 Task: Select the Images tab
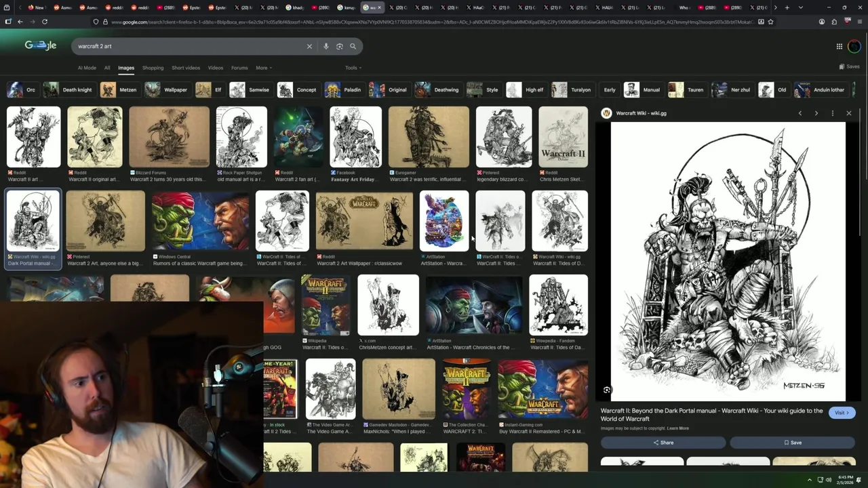[x=126, y=68]
